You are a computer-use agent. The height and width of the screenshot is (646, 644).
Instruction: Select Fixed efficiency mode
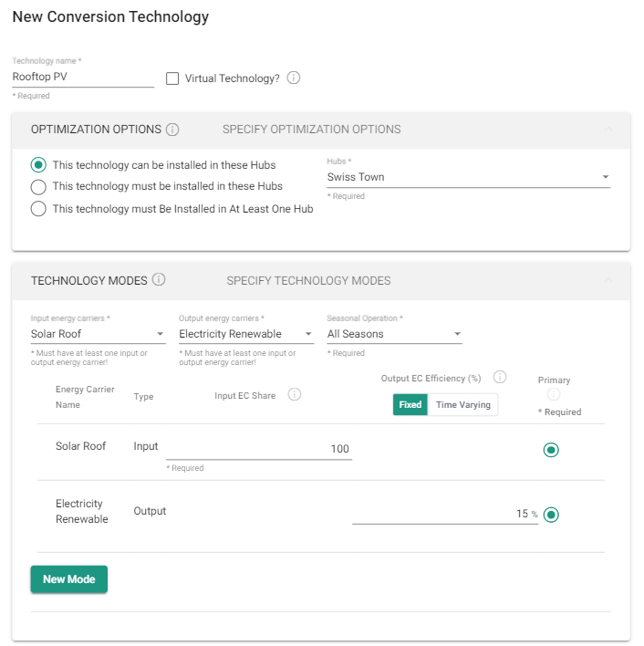click(410, 405)
